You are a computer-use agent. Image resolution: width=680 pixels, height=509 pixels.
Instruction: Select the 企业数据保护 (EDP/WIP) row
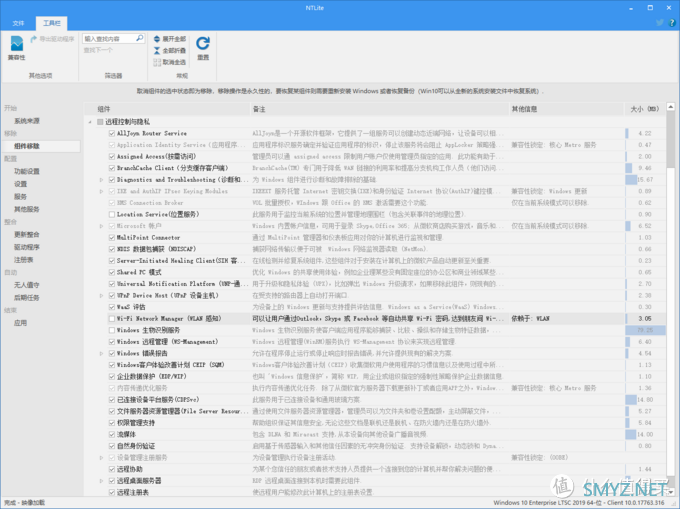(375, 376)
